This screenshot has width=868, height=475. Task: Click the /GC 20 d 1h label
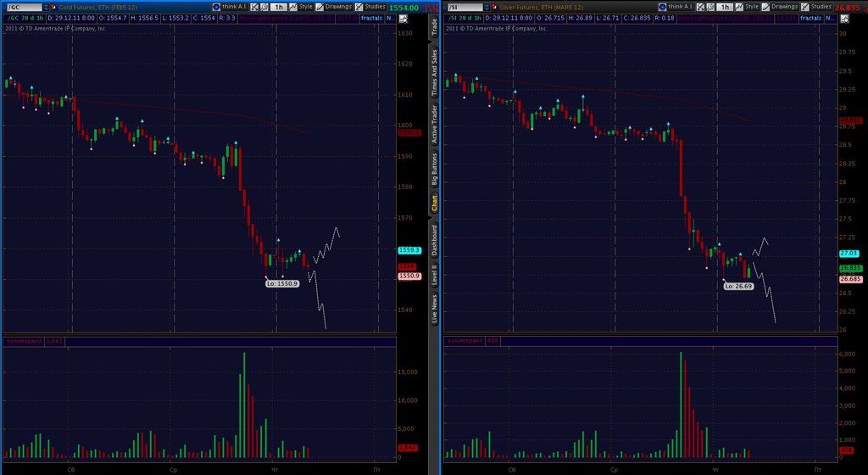coord(25,19)
